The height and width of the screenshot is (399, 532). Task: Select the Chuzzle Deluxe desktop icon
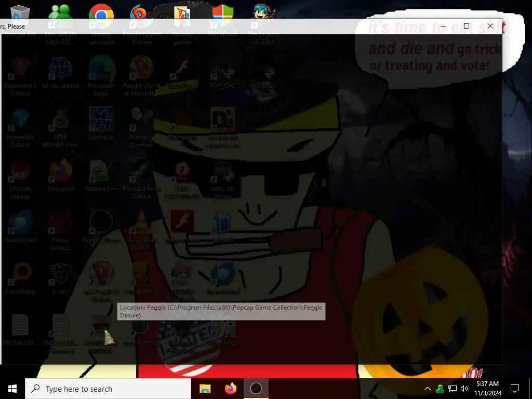20,180
